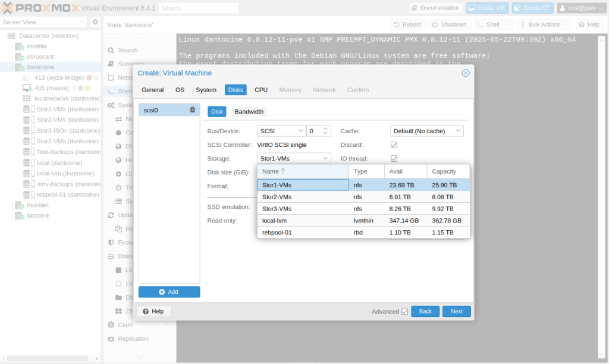The height and width of the screenshot is (364, 609).
Task: Click the Replication menu icon
Action: pyautogui.click(x=111, y=339)
